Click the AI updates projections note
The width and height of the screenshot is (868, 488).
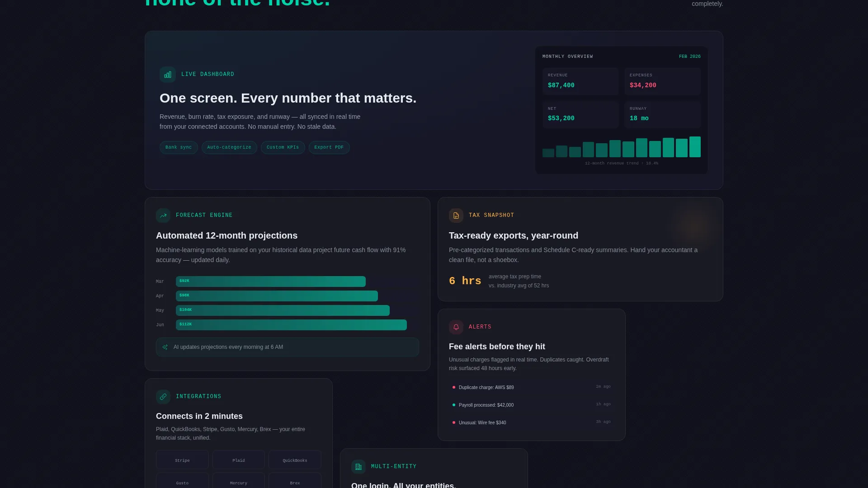[x=288, y=347]
